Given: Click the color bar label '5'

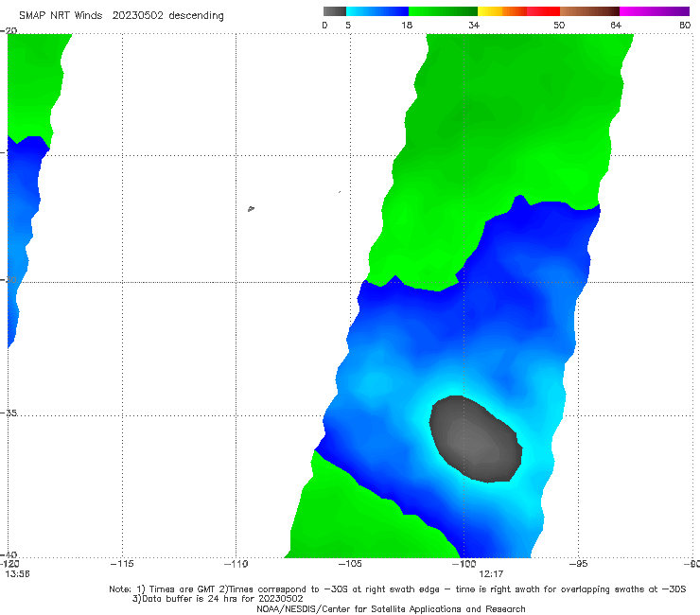Looking at the screenshot, I should coord(348,25).
